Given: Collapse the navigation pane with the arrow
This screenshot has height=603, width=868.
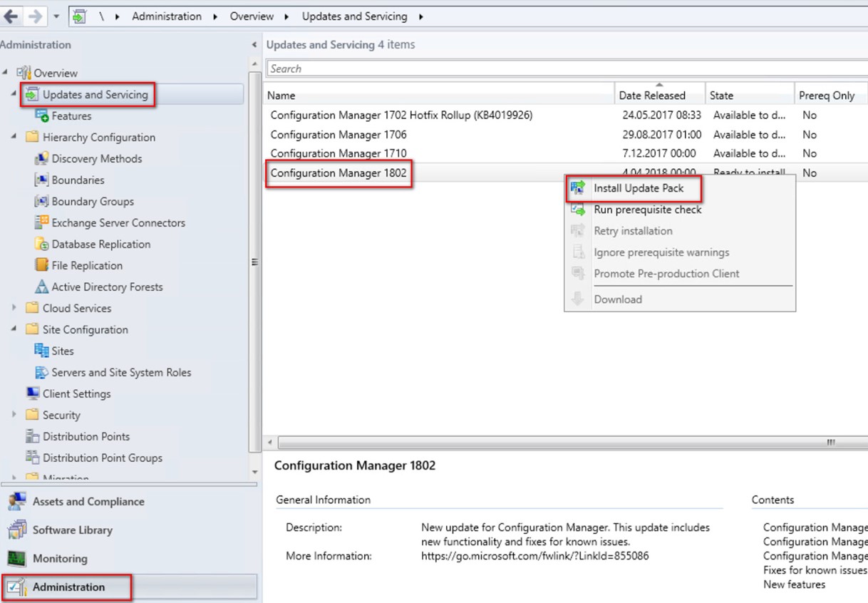Looking at the screenshot, I should [x=254, y=45].
